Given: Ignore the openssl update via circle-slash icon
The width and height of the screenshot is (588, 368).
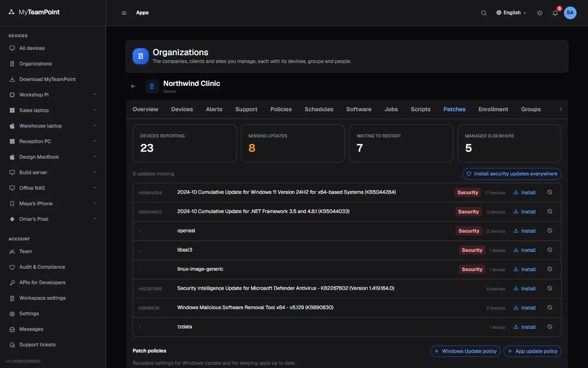Looking at the screenshot, I should coord(550,231).
